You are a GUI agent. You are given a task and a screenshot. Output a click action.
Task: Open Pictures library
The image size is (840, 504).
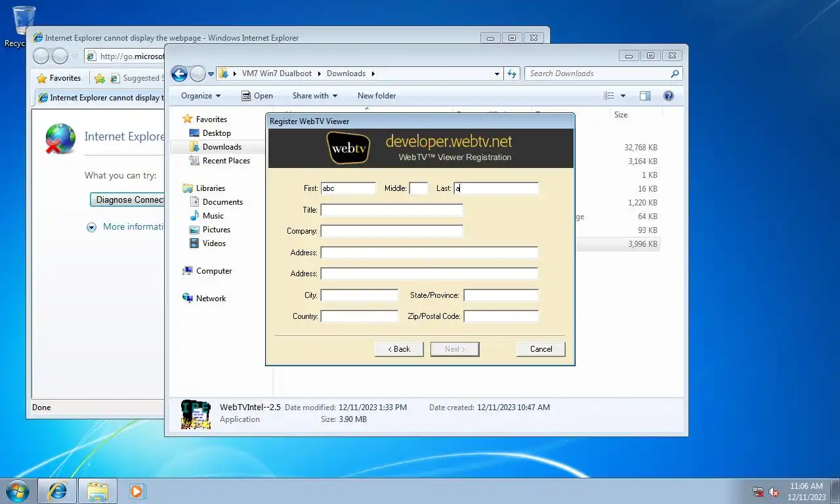pyautogui.click(x=216, y=230)
